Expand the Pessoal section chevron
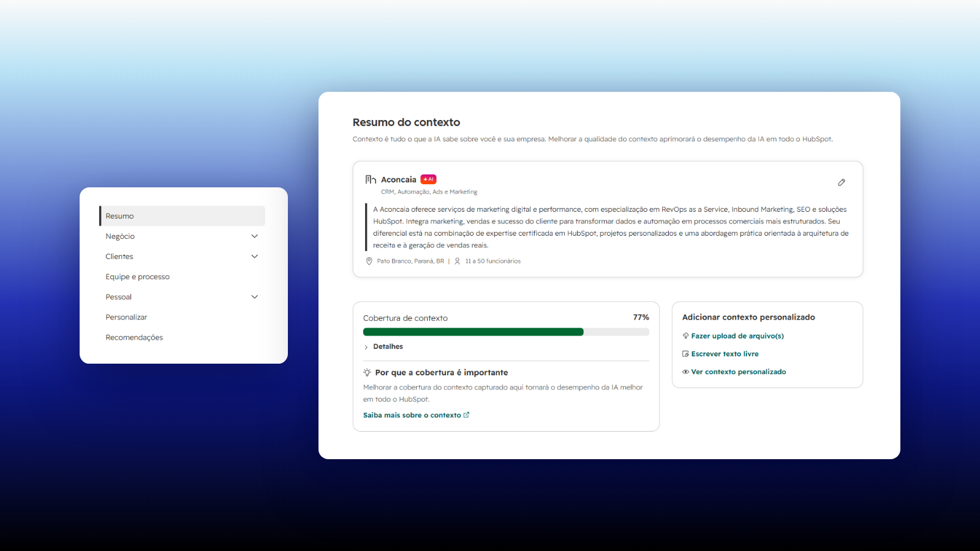The width and height of the screenshot is (980, 551). pyautogui.click(x=255, y=297)
